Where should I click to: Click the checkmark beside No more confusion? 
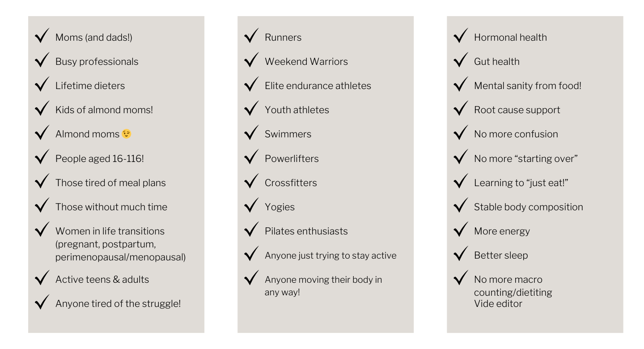click(461, 132)
